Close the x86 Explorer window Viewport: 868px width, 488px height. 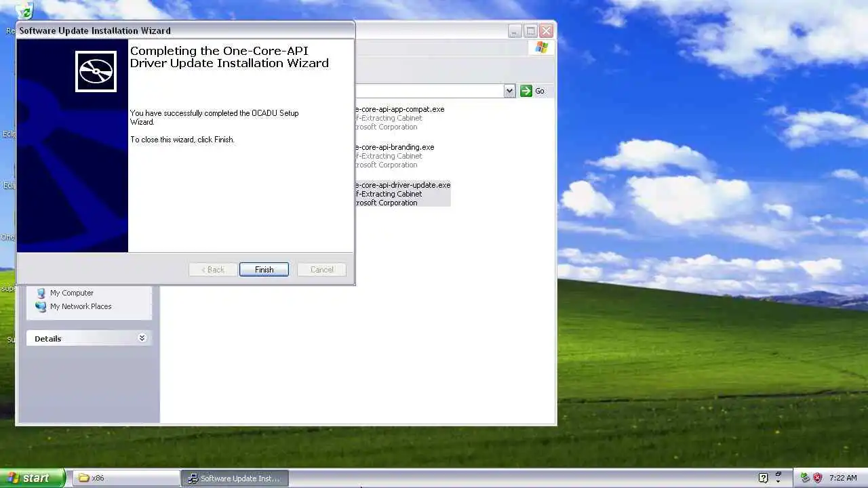click(x=547, y=31)
